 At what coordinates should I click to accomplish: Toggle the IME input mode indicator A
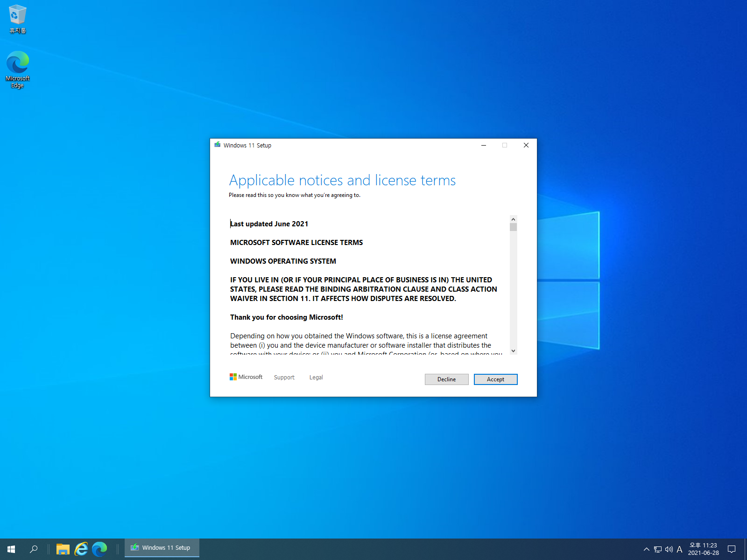[680, 549]
